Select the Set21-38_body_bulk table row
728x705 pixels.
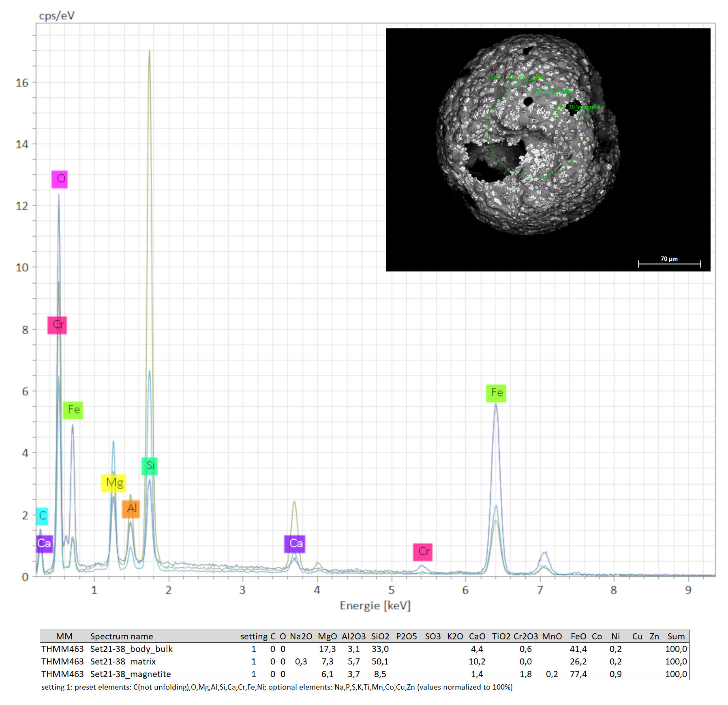click(x=131, y=649)
